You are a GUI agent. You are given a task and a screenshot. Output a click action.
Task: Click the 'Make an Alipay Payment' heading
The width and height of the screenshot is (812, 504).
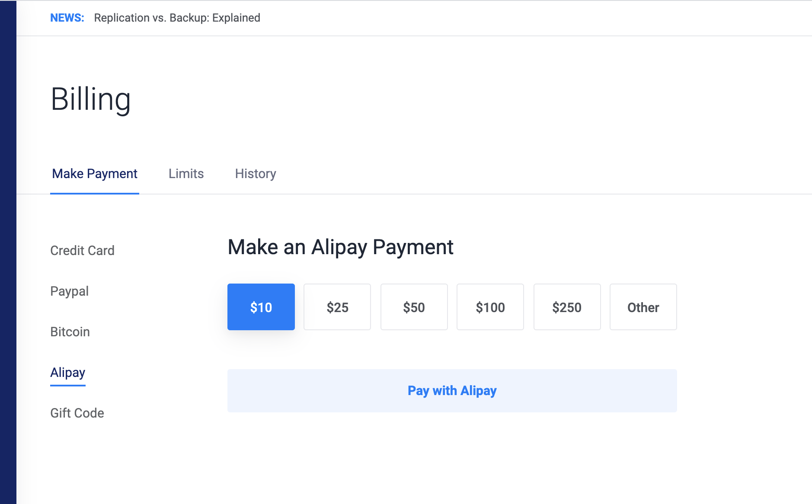(x=340, y=247)
